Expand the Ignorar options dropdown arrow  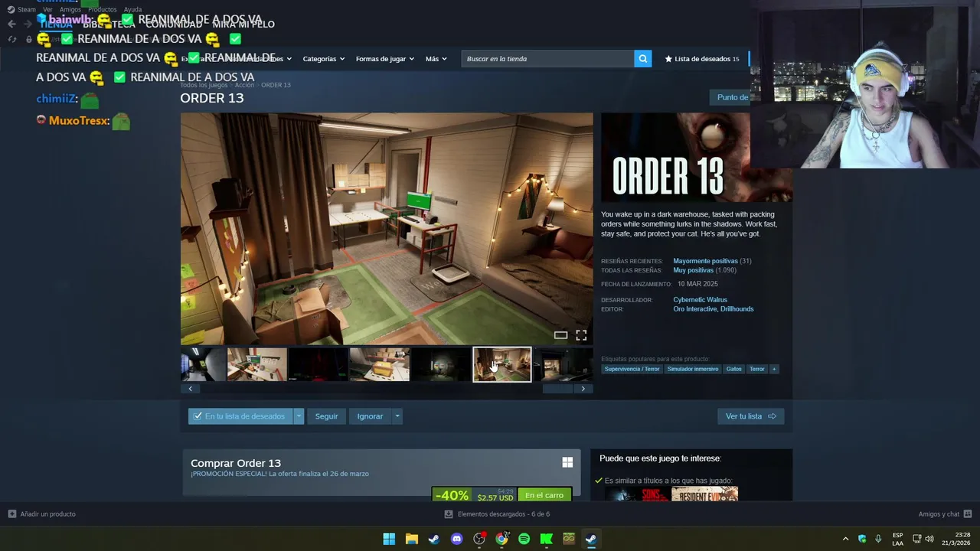pos(397,416)
